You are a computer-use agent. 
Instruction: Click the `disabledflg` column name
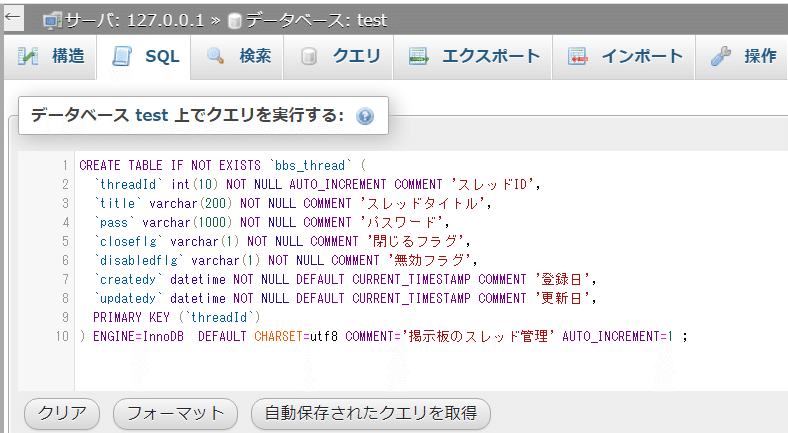139,261
